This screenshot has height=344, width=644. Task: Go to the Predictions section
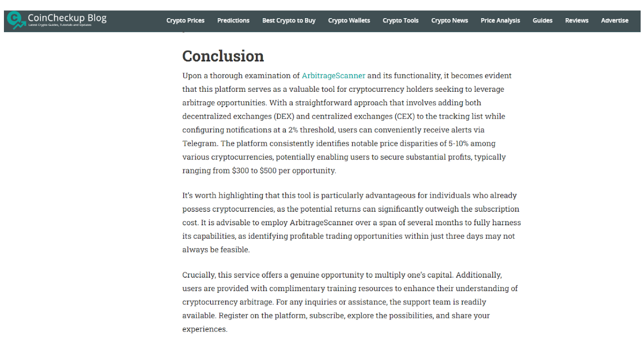233,21
